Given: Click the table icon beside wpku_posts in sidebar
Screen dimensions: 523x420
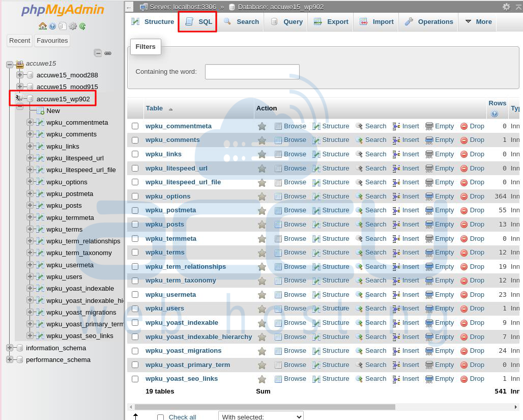Looking at the screenshot, I should [40, 206].
